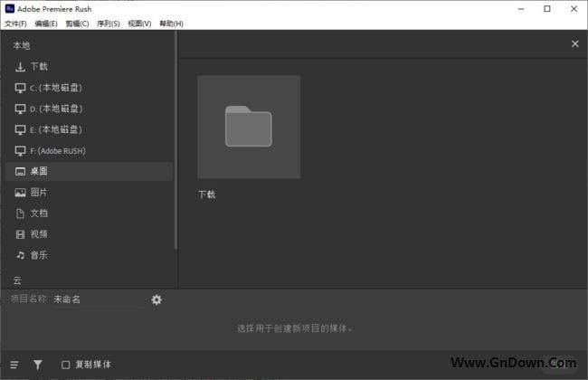Image resolution: width=588 pixels, height=380 pixels.
Task: Click the sidebar vertical scrollbar
Action: click(175, 140)
